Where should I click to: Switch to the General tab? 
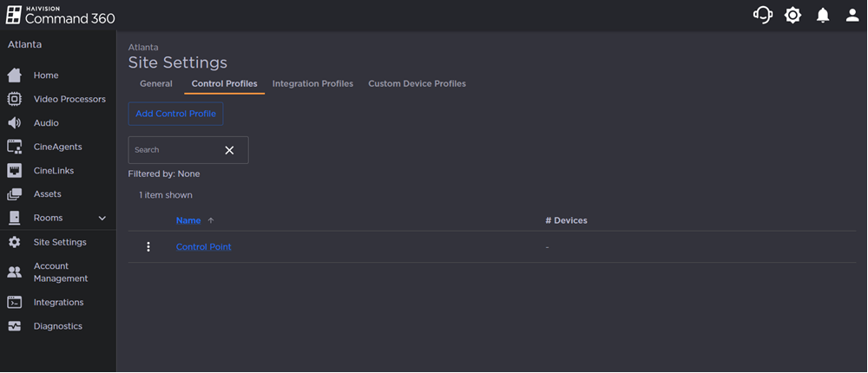[156, 83]
